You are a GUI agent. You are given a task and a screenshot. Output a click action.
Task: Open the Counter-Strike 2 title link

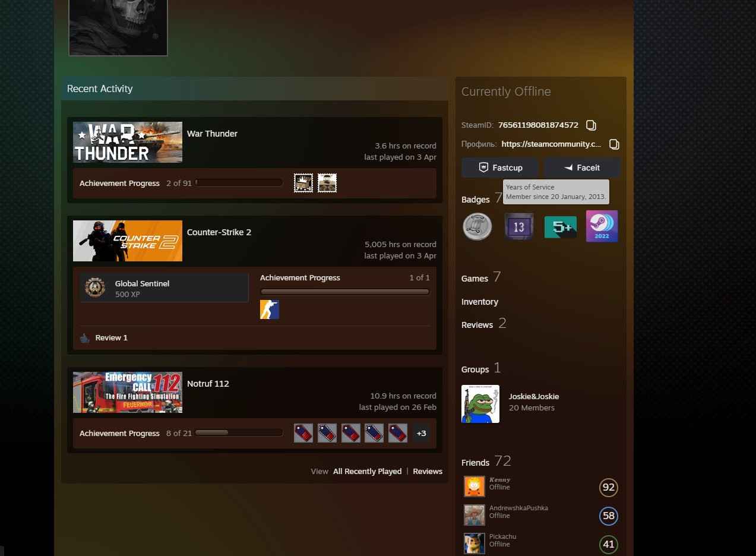[219, 232]
